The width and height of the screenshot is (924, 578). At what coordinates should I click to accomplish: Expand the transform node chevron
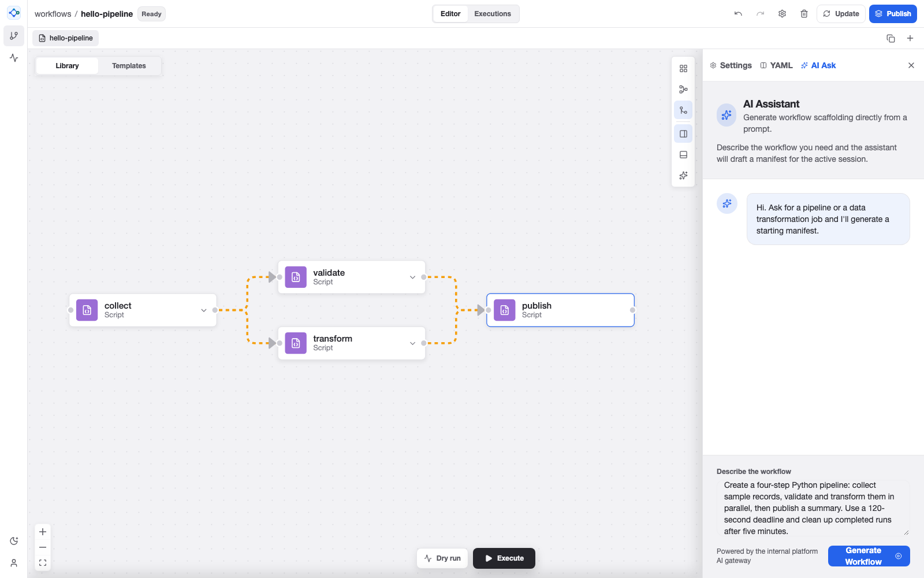[x=413, y=343]
